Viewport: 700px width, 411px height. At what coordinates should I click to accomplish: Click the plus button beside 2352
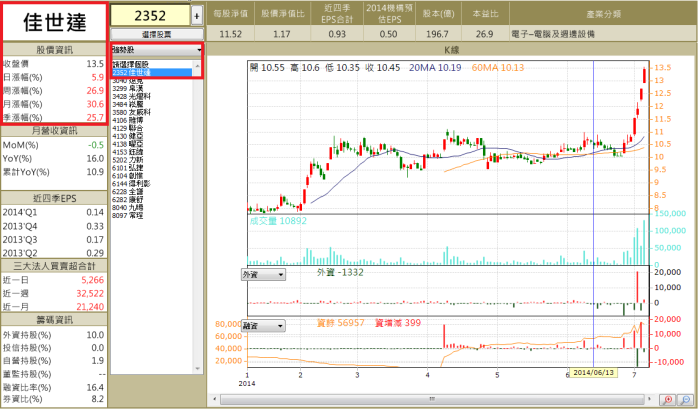[x=196, y=17]
